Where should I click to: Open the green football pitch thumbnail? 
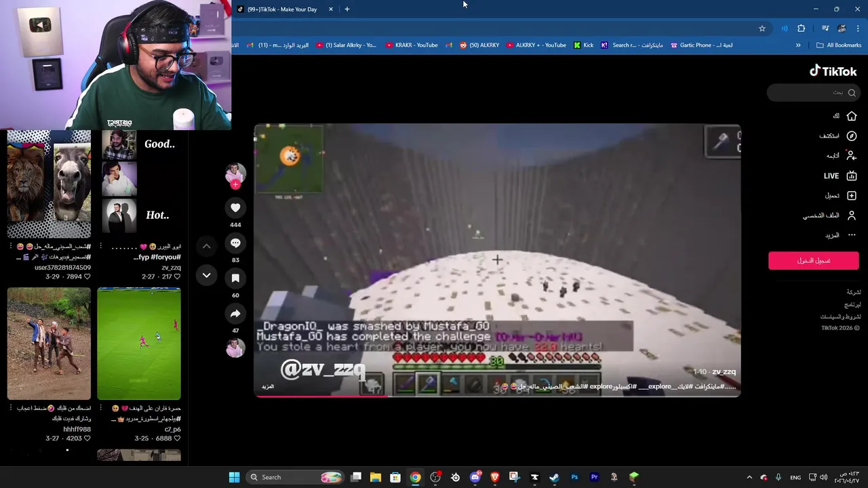pyautogui.click(x=139, y=344)
